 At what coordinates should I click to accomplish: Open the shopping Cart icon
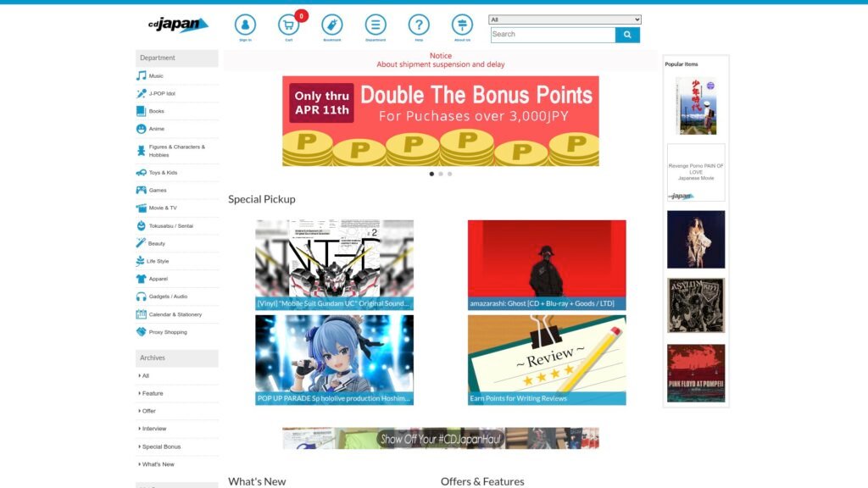pos(288,25)
